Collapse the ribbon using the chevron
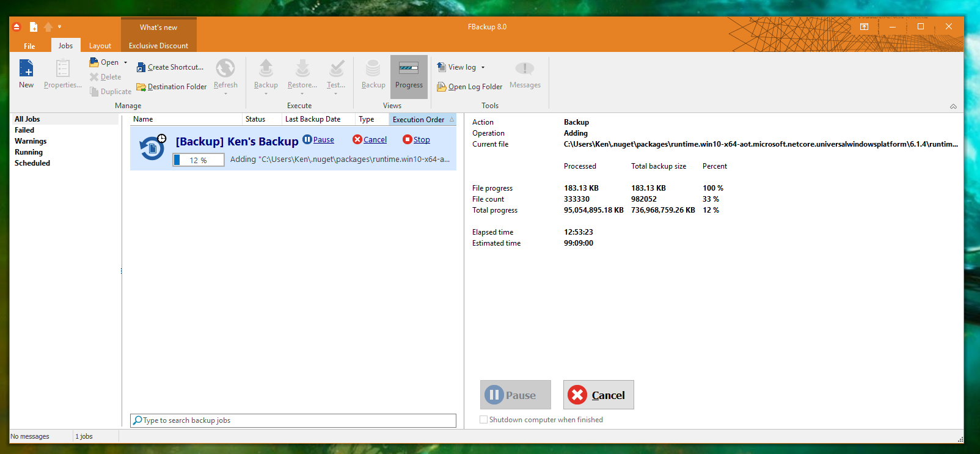The image size is (980, 454). (x=953, y=106)
